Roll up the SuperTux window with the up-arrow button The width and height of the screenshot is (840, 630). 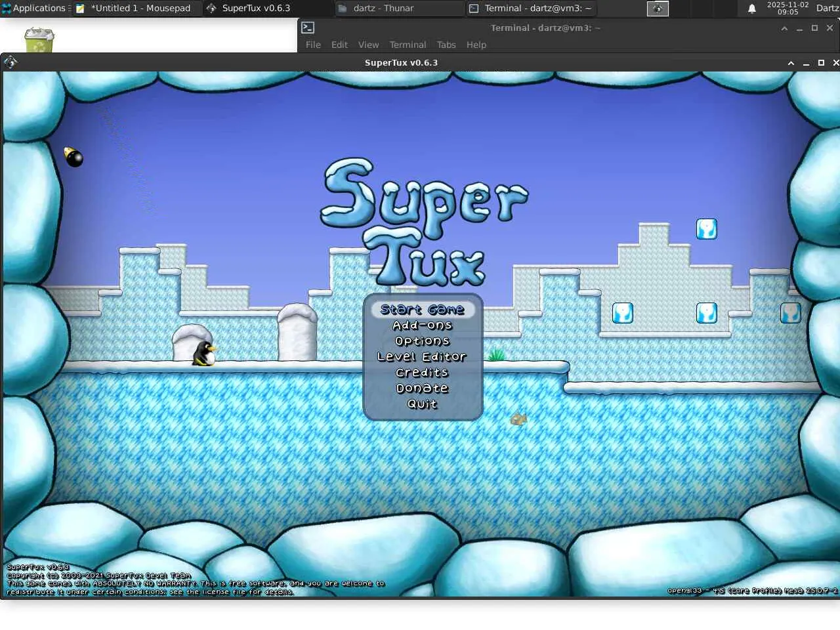point(791,63)
